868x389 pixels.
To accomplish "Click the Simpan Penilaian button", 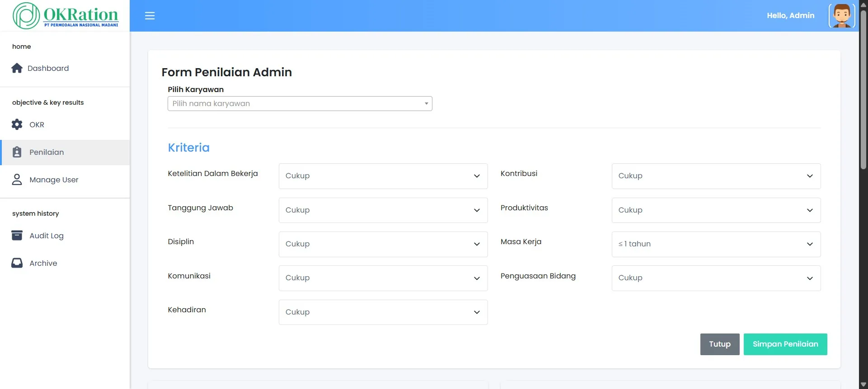I will click(x=785, y=344).
